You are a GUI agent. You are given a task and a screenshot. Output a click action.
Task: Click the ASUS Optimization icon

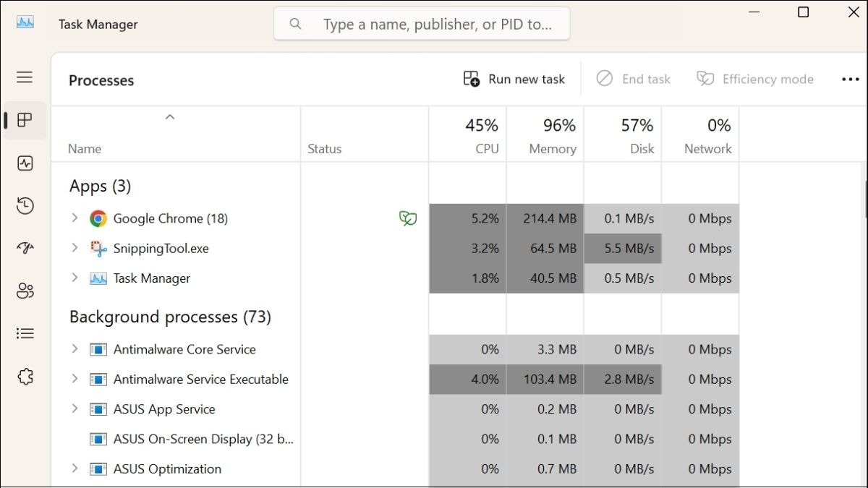point(98,469)
